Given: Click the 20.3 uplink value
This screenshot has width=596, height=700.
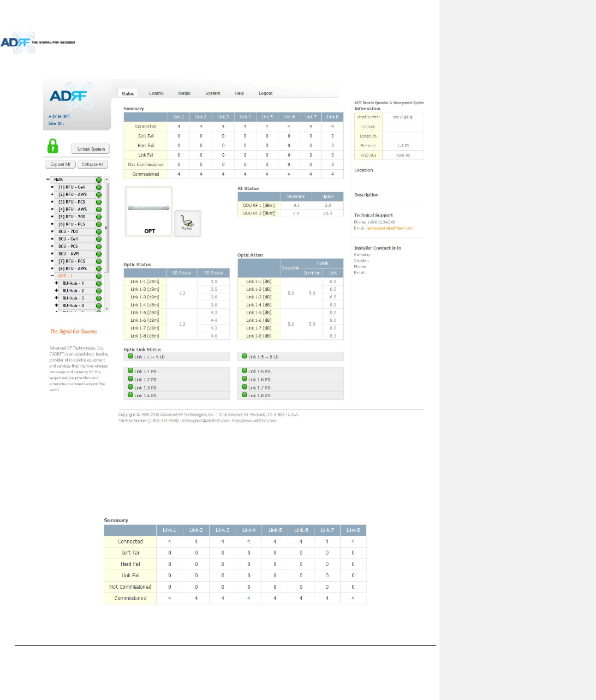Looking at the screenshot, I should pos(327,213).
